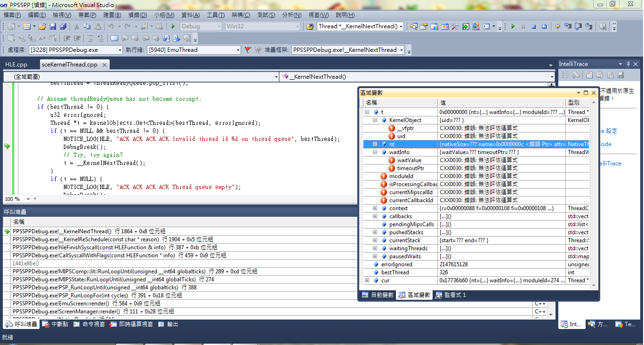The height and width of the screenshot is (345, 644).
Task: Open the process dropdown PPSSPPDebug.exe
Action: tap(119, 50)
